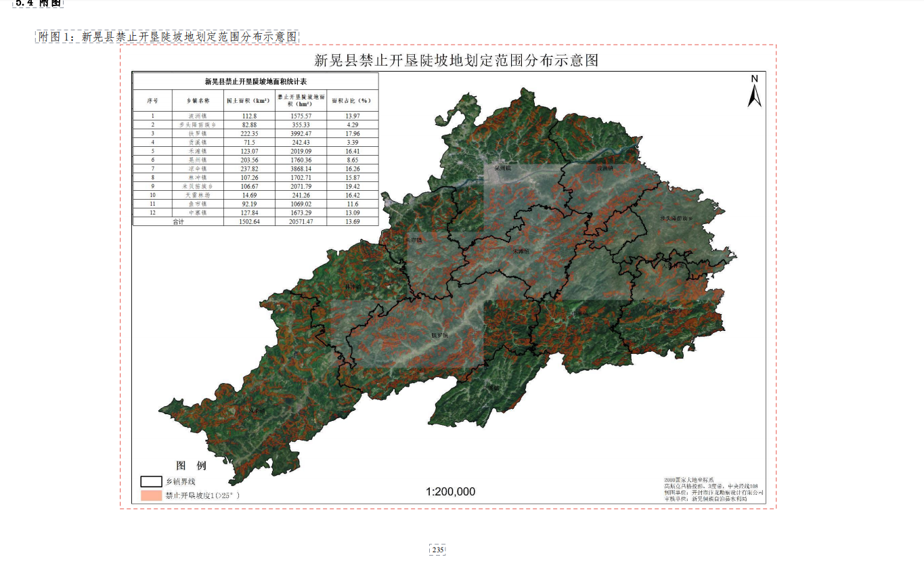Click the 图例 legend heading
The height and width of the screenshot is (580, 924).
[191, 466]
